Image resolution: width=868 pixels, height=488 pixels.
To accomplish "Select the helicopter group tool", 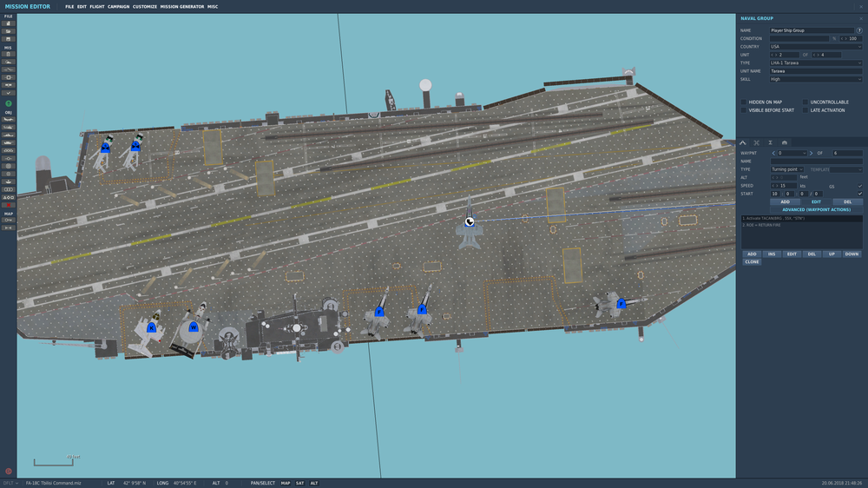I will tap(9, 128).
